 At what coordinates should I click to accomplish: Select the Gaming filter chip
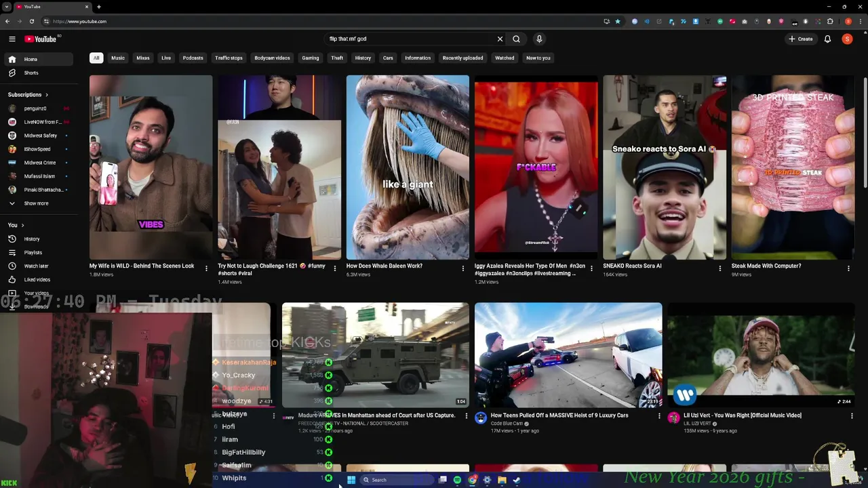point(311,58)
